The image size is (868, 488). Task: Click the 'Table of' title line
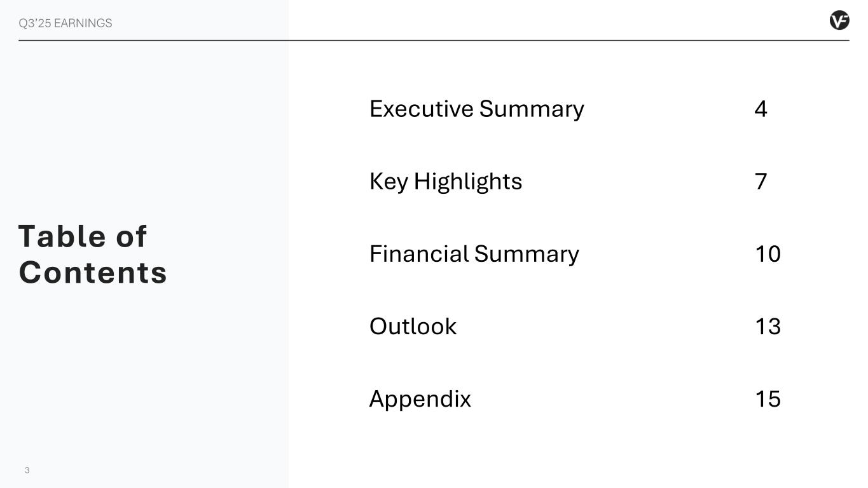[83, 236]
